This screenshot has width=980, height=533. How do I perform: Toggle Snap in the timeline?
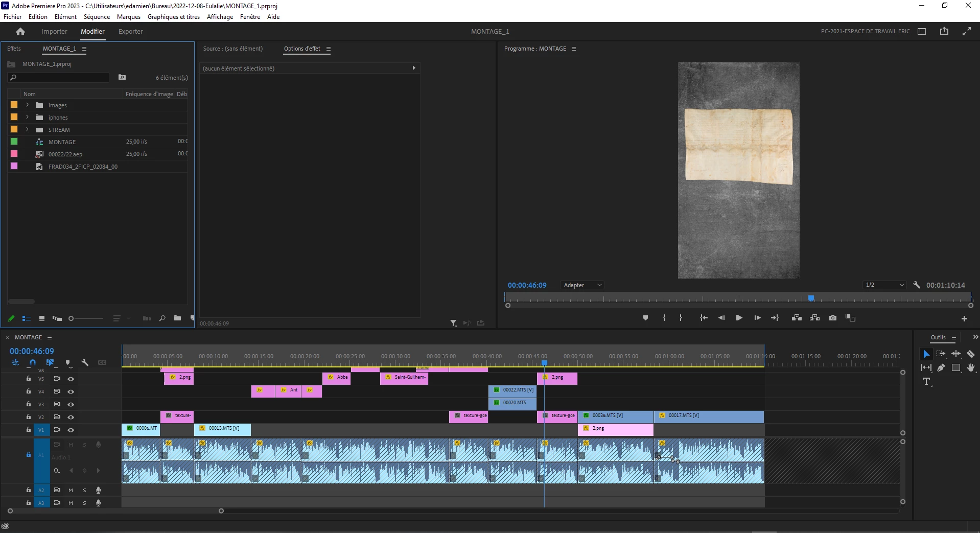[33, 362]
